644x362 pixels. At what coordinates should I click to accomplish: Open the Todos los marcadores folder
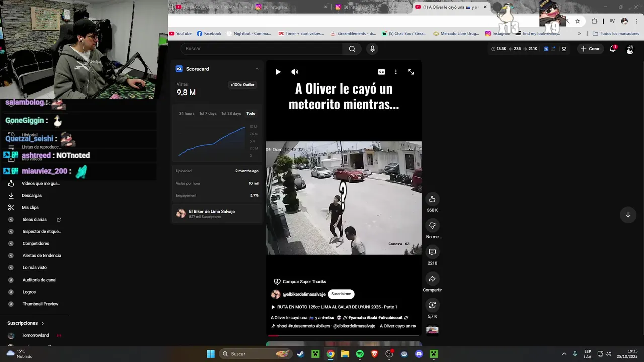[616, 34]
